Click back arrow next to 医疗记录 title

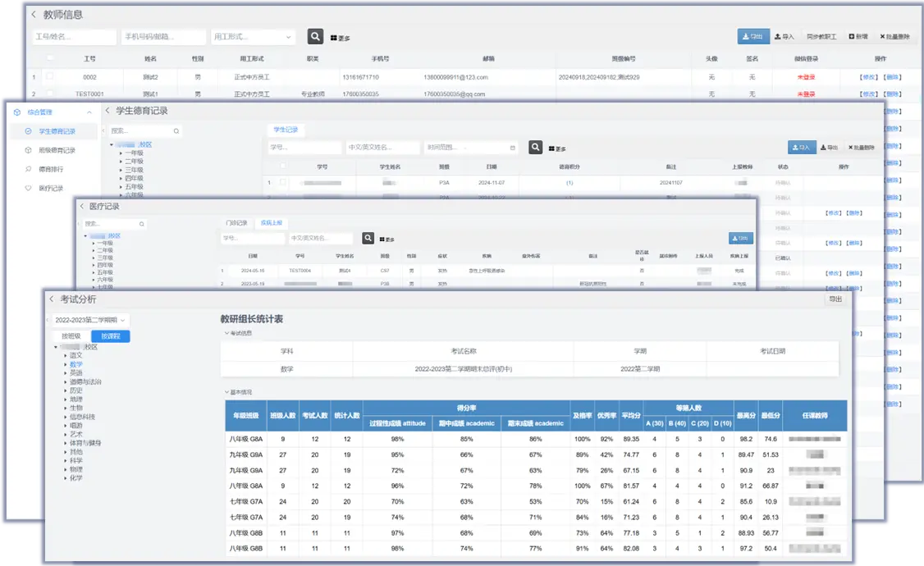[82, 207]
